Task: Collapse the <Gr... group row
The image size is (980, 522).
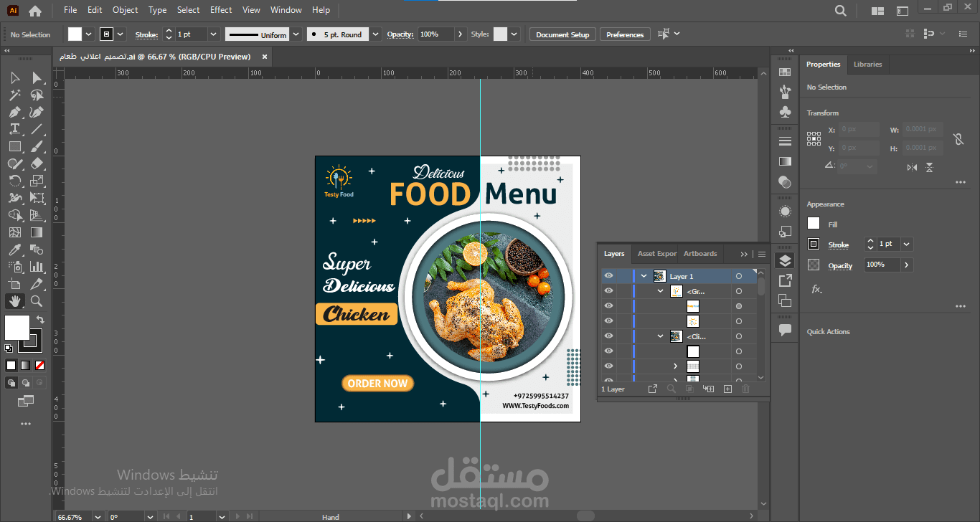Action: pyautogui.click(x=661, y=291)
